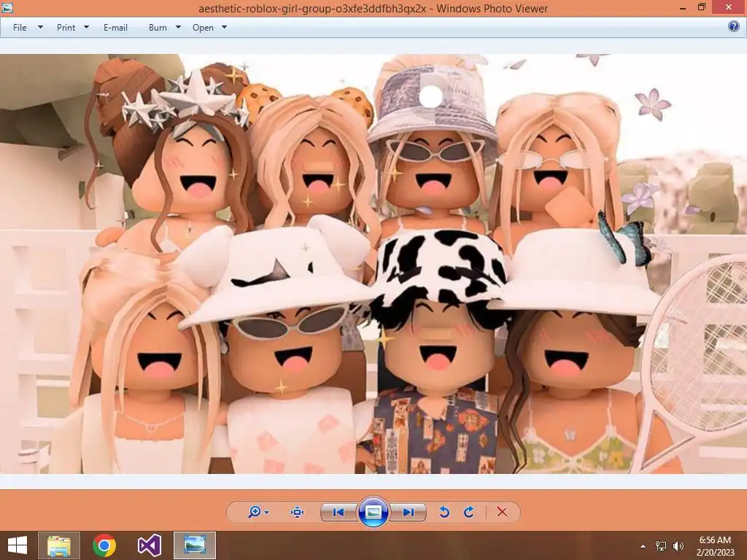
Task: Click the E-mail menu item
Action: click(x=115, y=28)
